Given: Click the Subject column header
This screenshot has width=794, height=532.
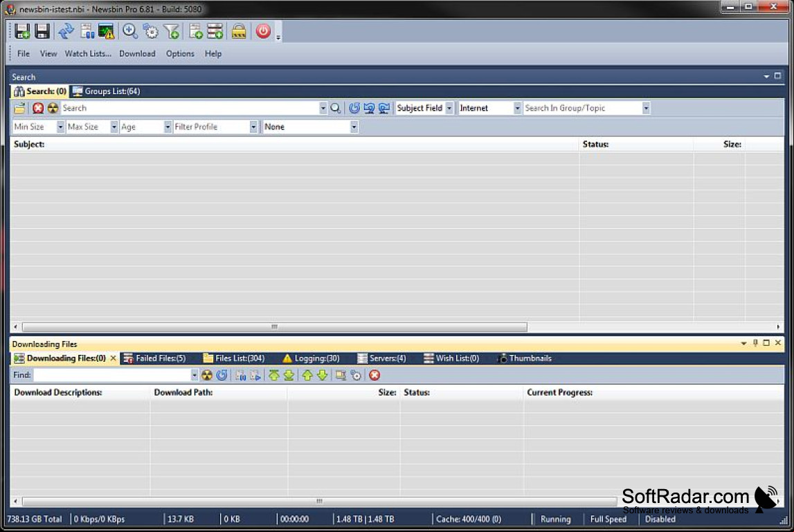Looking at the screenshot, I should (295, 145).
